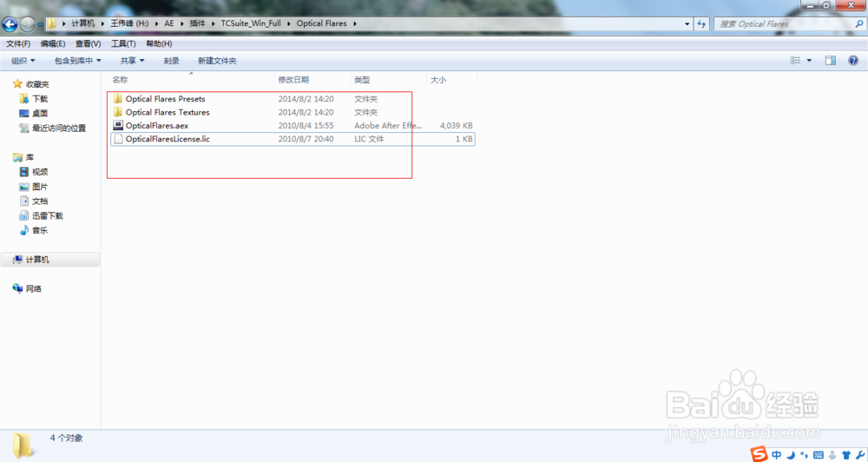This screenshot has height=462, width=868.
Task: Open the 编辑(E) menu
Action: pos(53,43)
